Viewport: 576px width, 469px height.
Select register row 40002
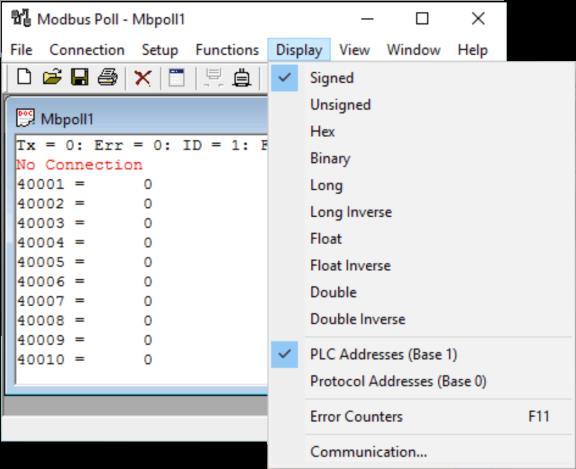pos(84,203)
